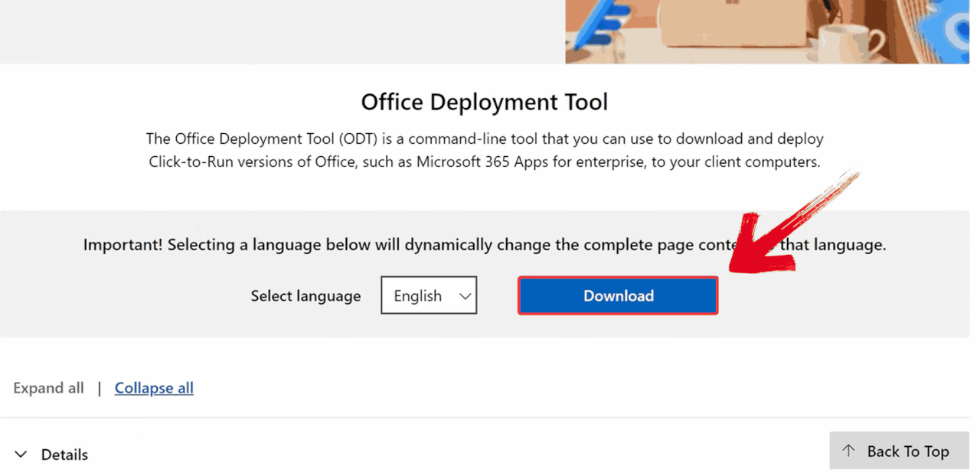Image resolution: width=980 pixels, height=476 pixels.
Task: Download the Office Deployment Tool
Action: [x=618, y=295]
